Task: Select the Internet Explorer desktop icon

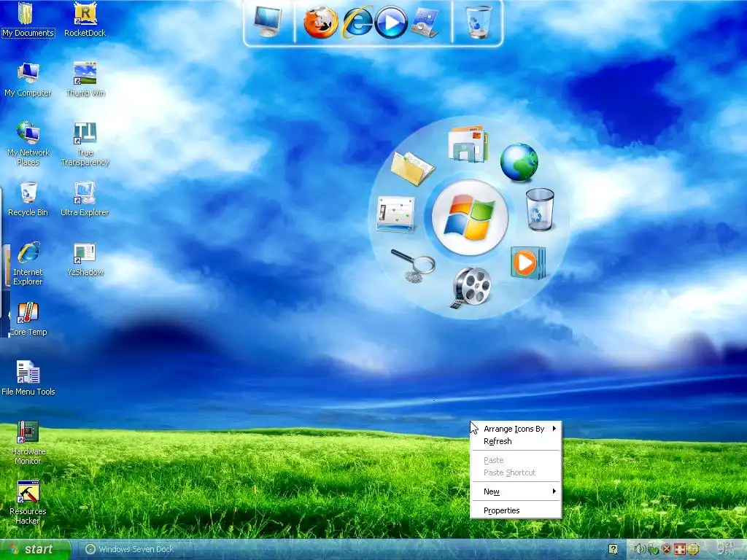Action: [28, 263]
